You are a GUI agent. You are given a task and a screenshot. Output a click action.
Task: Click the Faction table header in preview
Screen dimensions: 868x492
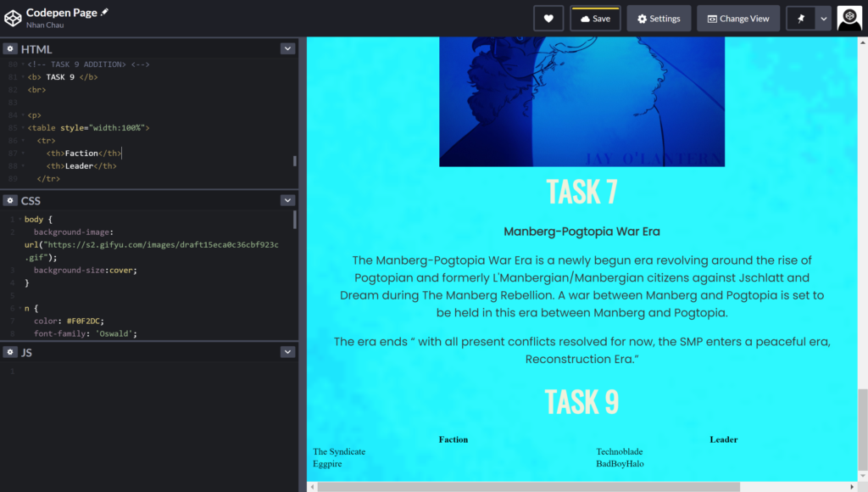[453, 439]
